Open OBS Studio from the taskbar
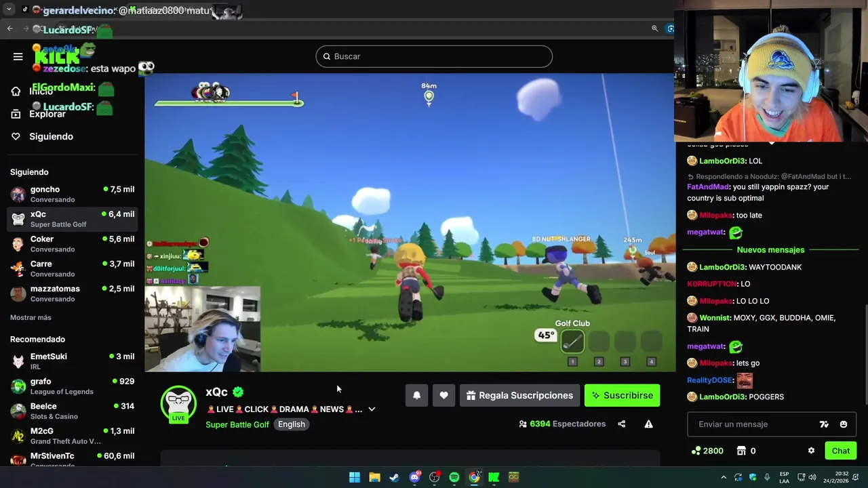The width and height of the screenshot is (868, 488). coord(435,477)
